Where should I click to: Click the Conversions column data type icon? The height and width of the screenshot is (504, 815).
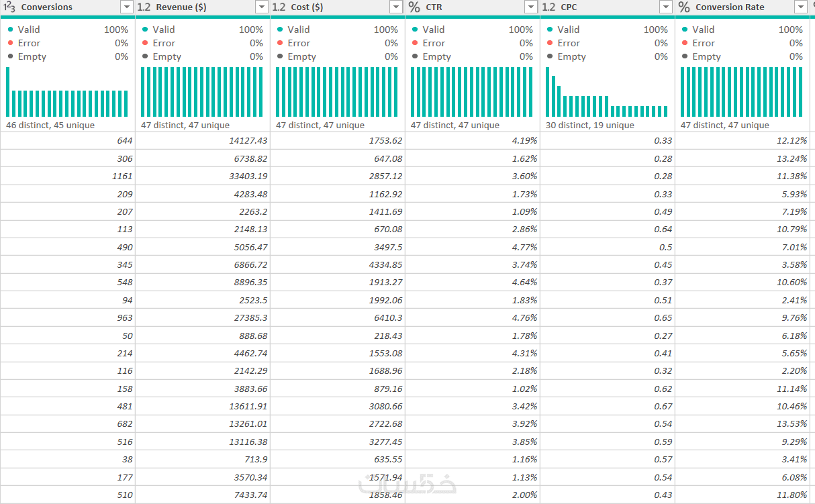click(x=9, y=7)
